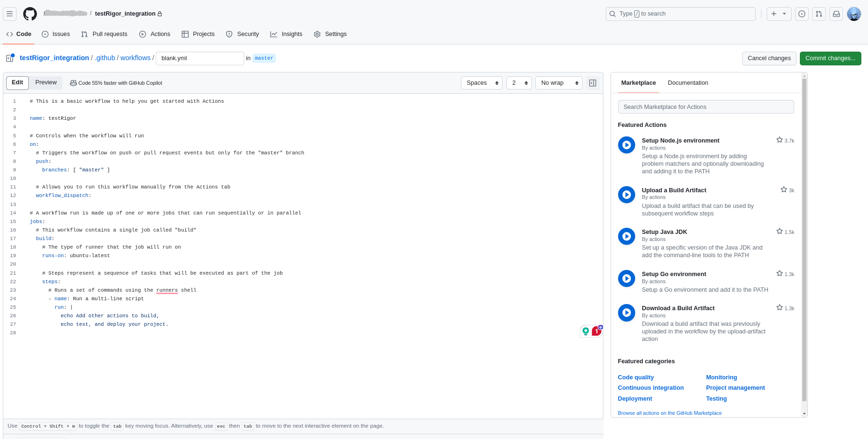Focus the Search Marketplace for Actions field

coord(706,107)
